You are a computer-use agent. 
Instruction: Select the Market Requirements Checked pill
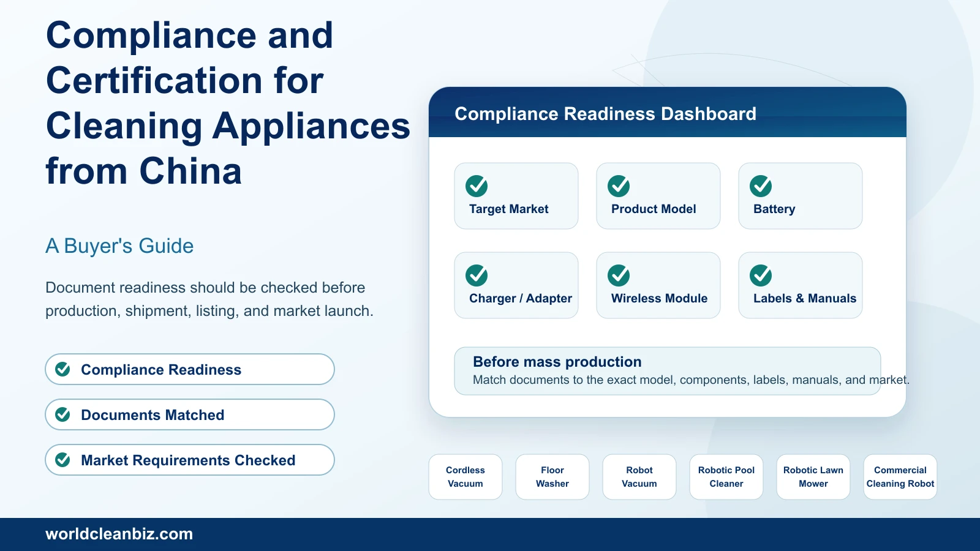pyautogui.click(x=190, y=460)
